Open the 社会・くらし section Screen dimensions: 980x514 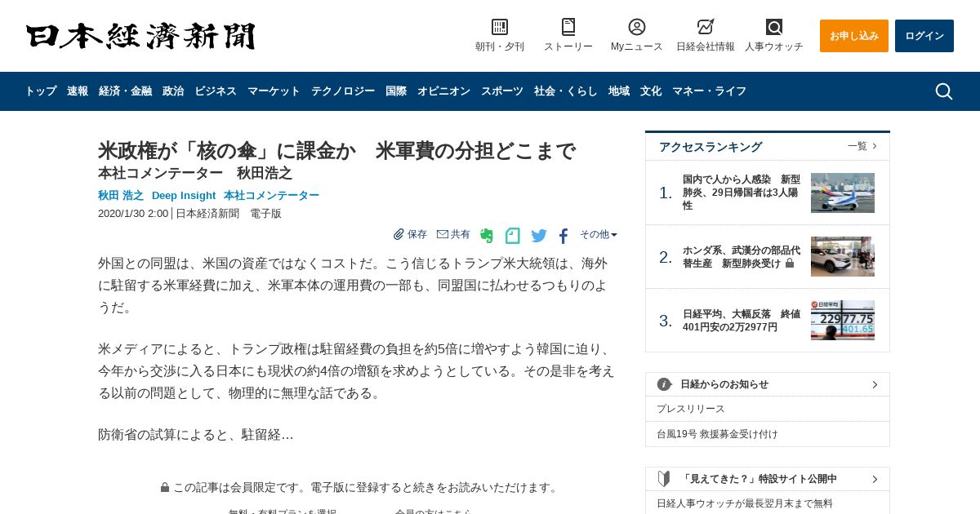click(566, 91)
